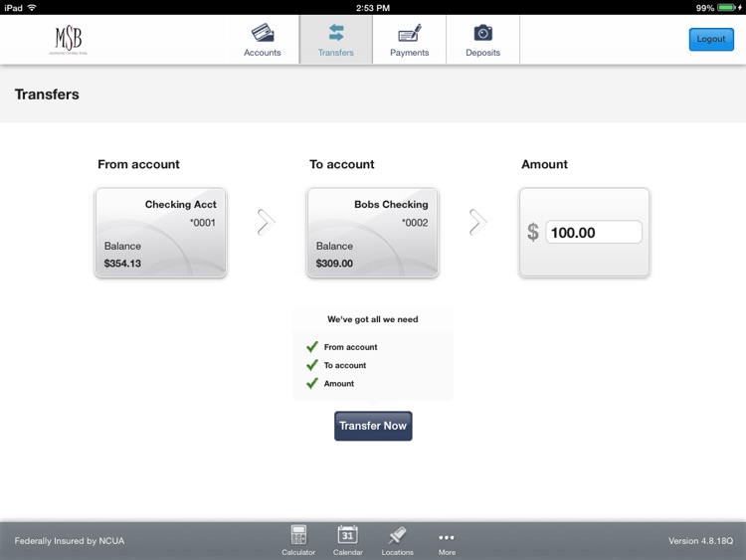Click the $354.13 balance value
This screenshot has height=560, width=746.
click(122, 264)
